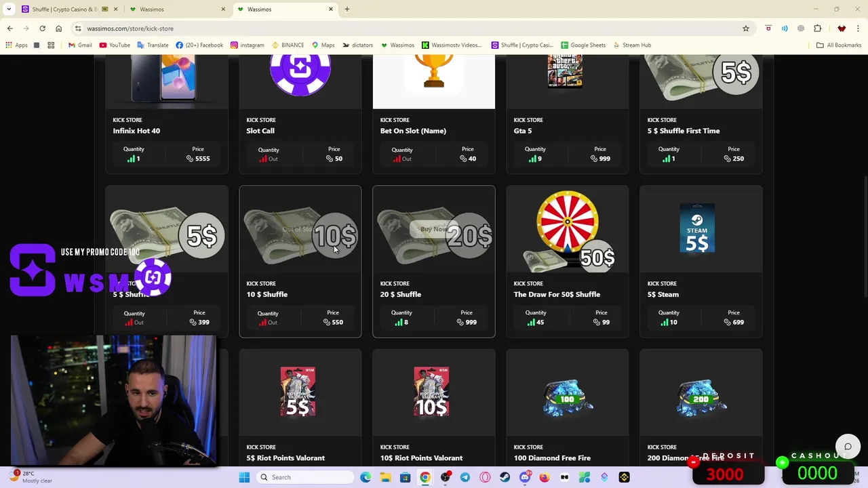868x488 pixels.
Task: Open the 20 $ Shuffle item title
Action: point(400,294)
